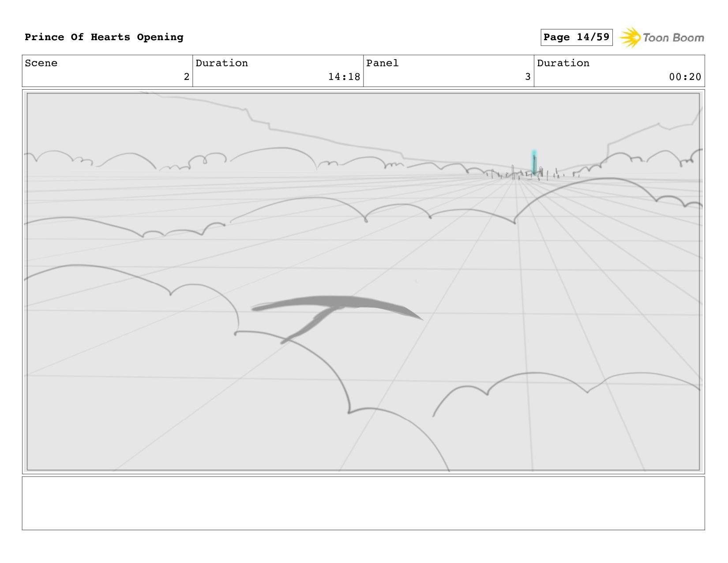Click the panel duration value '00:20'
The width and height of the screenshot is (728, 563).
[x=685, y=77]
